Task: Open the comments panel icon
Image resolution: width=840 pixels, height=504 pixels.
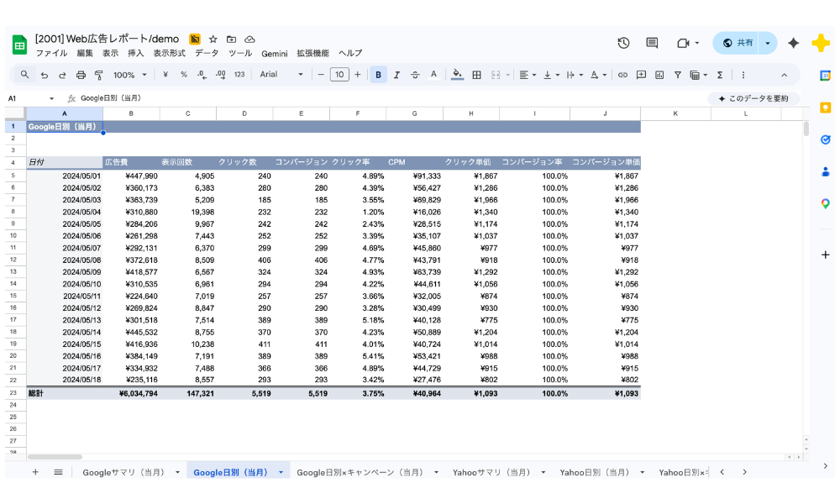Action: pos(652,43)
